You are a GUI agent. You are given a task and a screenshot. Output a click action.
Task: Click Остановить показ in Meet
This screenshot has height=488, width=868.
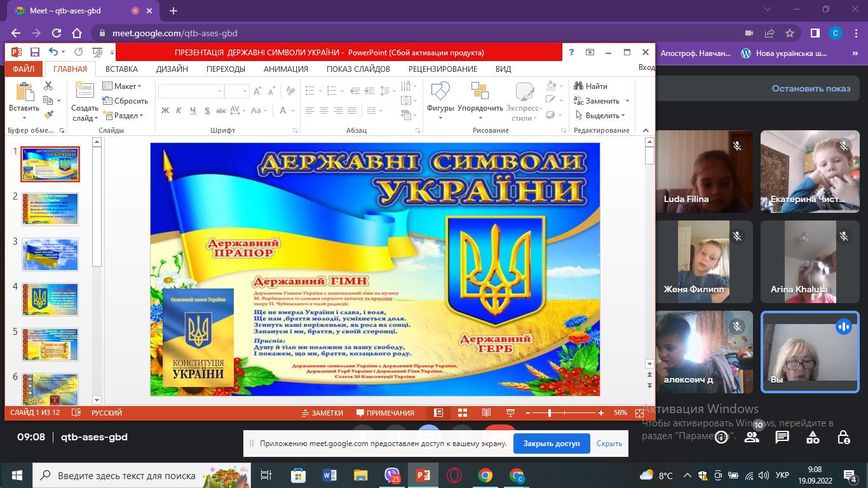pyautogui.click(x=811, y=88)
